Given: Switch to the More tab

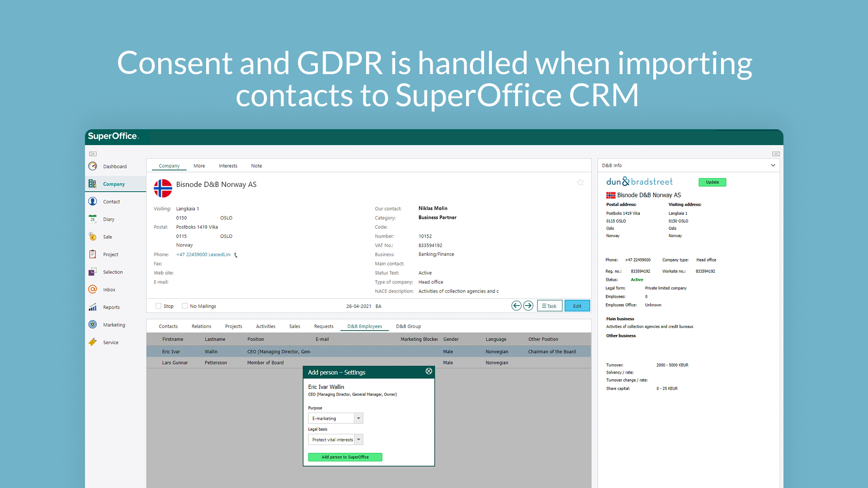Looking at the screenshot, I should 199,166.
